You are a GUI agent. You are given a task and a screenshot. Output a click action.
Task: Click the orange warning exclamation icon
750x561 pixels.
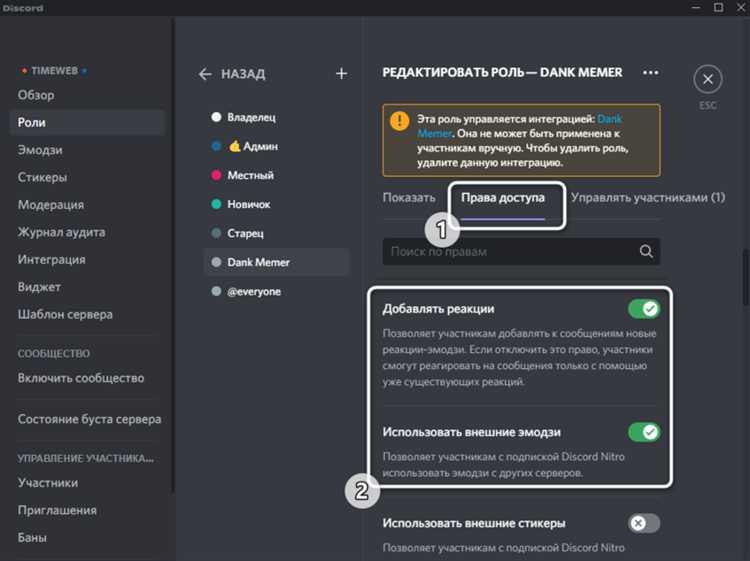[399, 121]
